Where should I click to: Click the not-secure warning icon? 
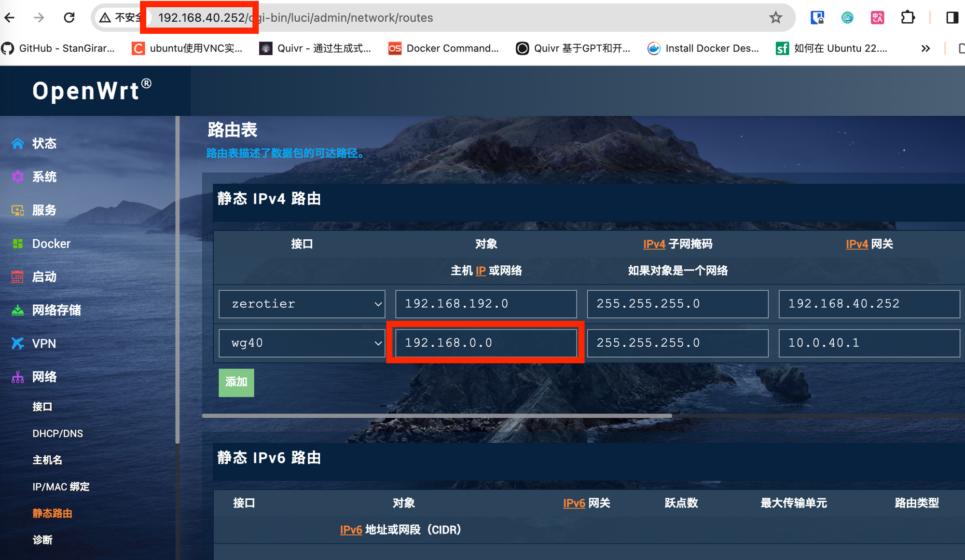105,18
